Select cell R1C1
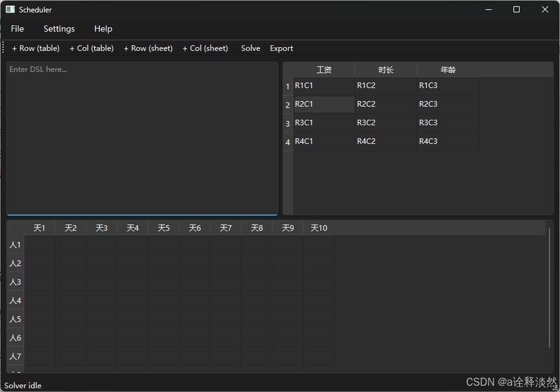 coord(324,86)
